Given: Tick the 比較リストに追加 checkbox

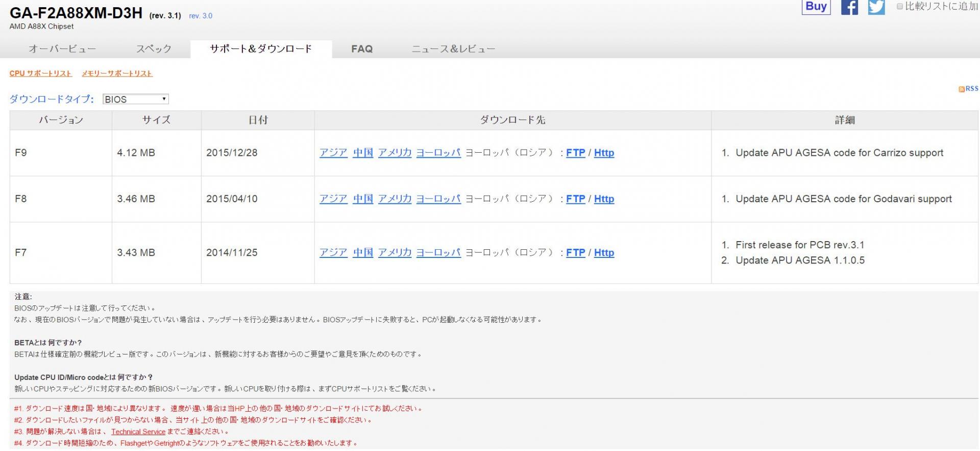Looking at the screenshot, I should [900, 7].
